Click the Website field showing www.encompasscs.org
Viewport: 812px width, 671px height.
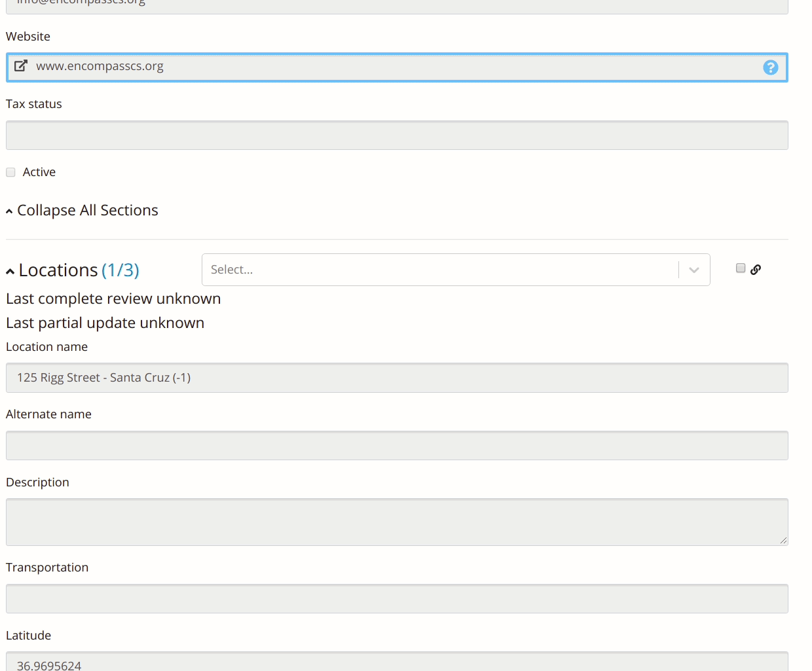click(x=393, y=66)
